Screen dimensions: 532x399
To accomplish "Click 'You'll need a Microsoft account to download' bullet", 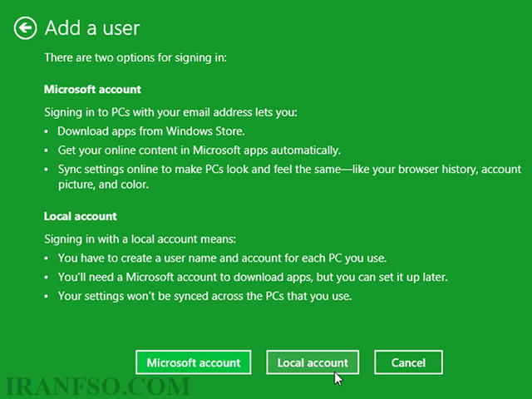I will pyautogui.click(x=253, y=277).
